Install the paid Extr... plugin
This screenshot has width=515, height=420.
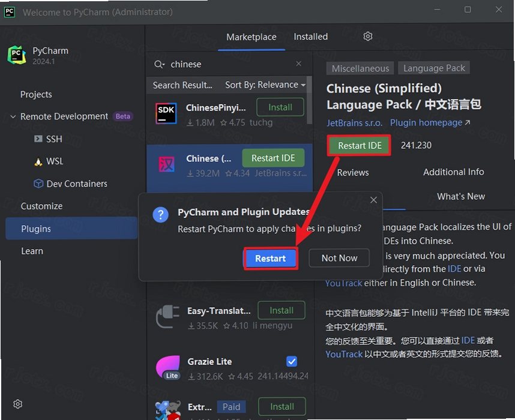282,407
